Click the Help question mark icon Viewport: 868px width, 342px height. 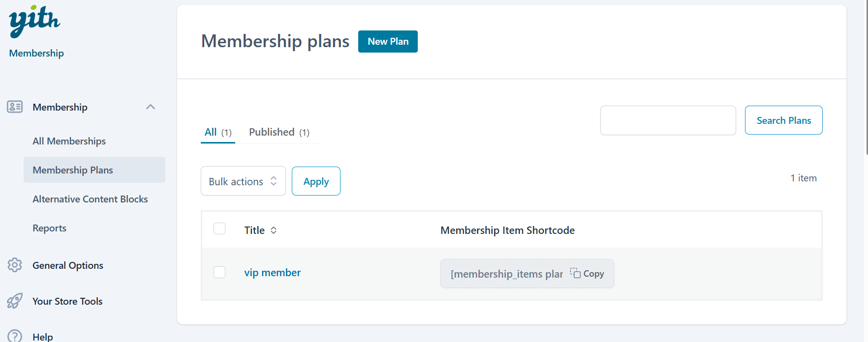[15, 336]
